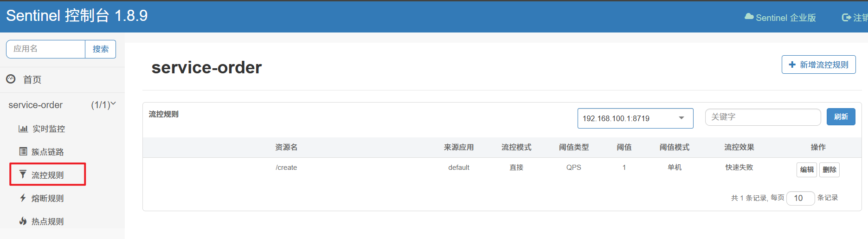Click the 资源名 column header

point(286,147)
